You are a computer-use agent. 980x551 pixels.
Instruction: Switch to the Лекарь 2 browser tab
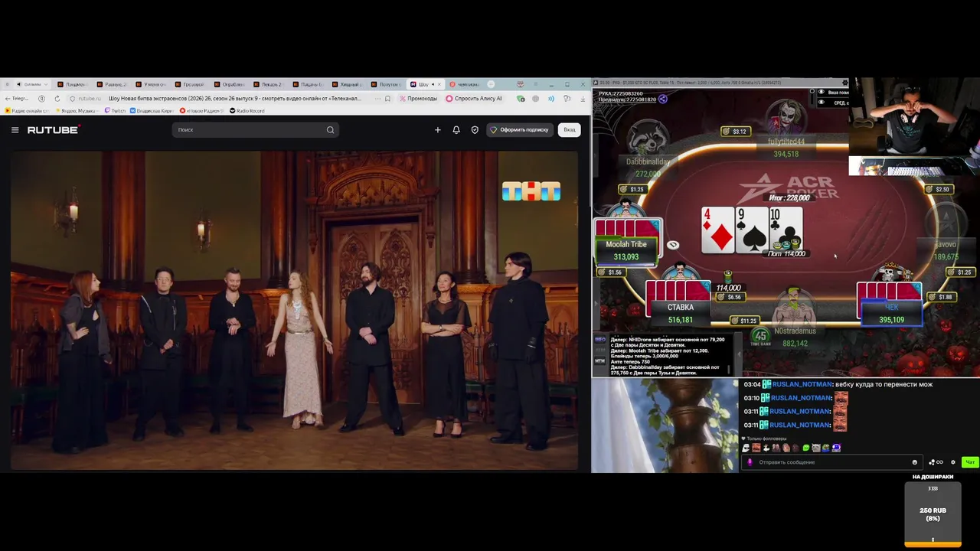pyautogui.click(x=269, y=84)
